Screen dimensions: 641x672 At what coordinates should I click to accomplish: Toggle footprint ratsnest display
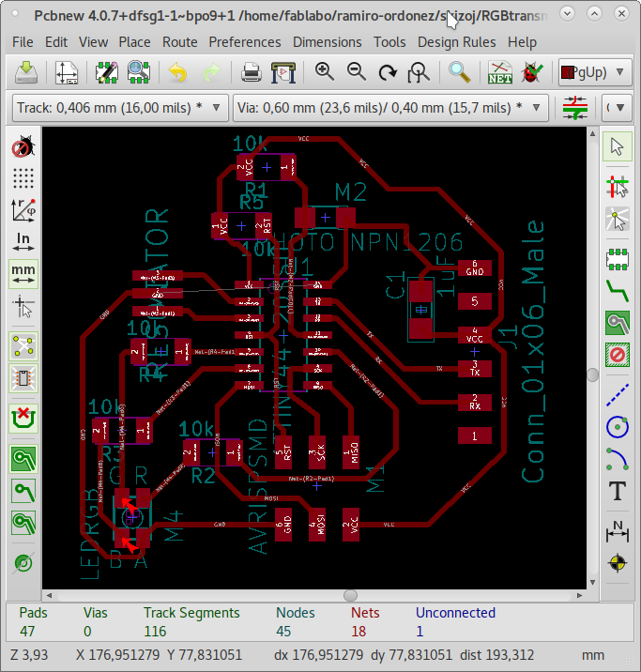point(23,378)
